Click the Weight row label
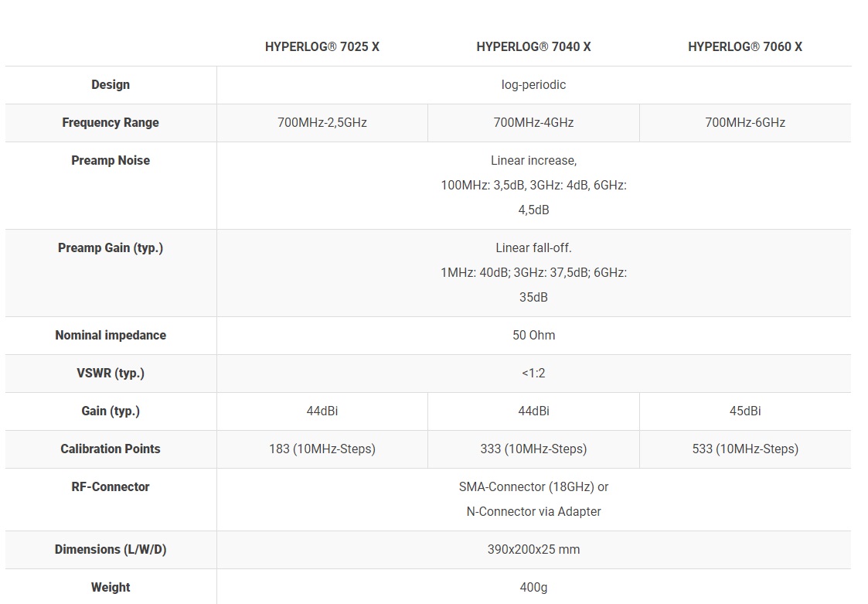This screenshot has height=604, width=868. 111,587
